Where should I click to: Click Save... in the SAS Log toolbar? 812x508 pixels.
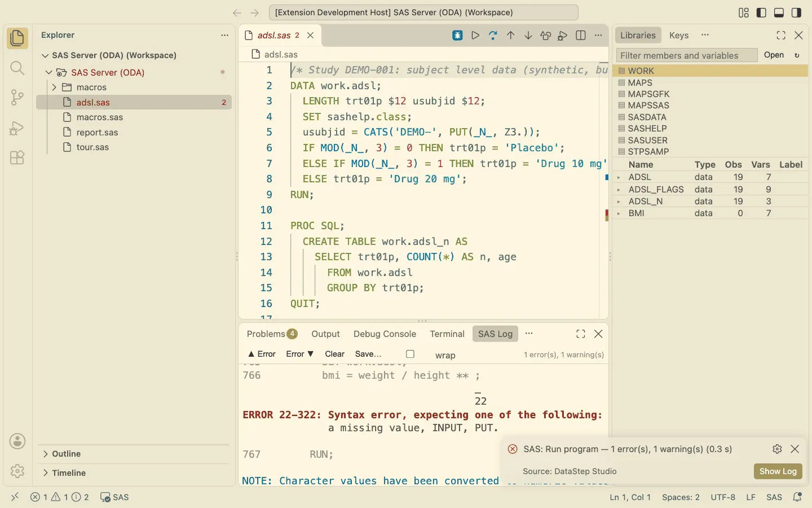[x=368, y=354]
